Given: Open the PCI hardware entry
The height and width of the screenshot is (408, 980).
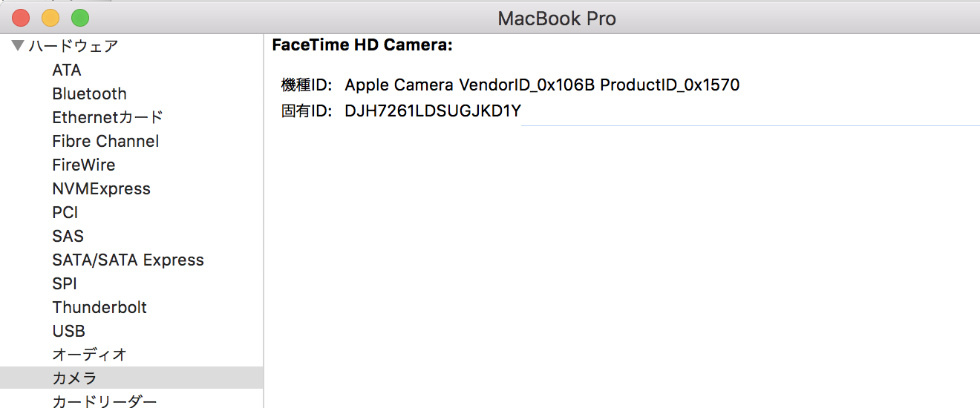Looking at the screenshot, I should (65, 213).
